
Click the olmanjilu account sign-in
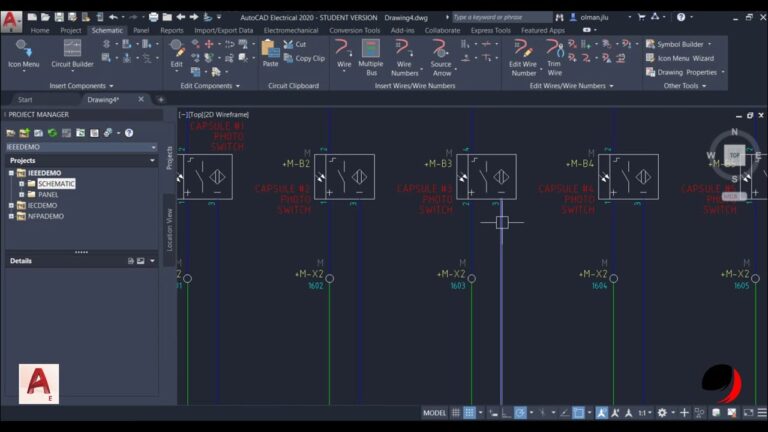(594, 17)
